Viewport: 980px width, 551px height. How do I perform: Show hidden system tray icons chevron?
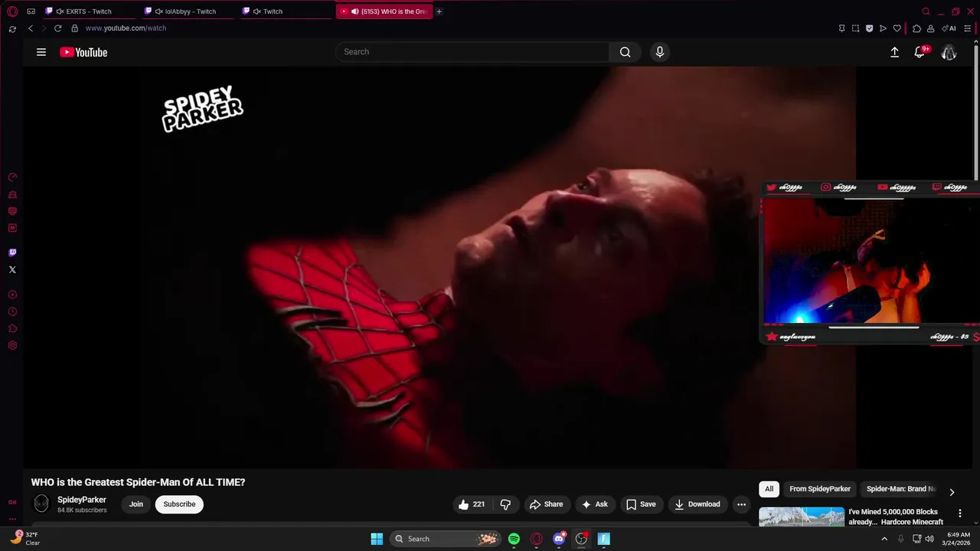pos(884,539)
